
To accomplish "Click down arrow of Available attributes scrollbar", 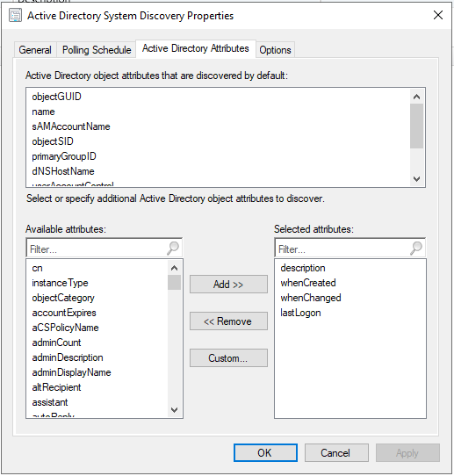I will [x=174, y=410].
